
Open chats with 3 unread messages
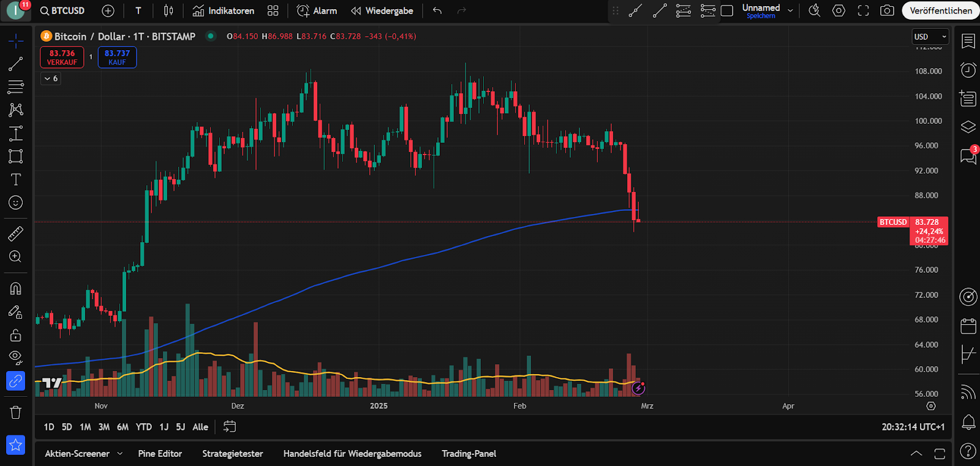(x=968, y=156)
